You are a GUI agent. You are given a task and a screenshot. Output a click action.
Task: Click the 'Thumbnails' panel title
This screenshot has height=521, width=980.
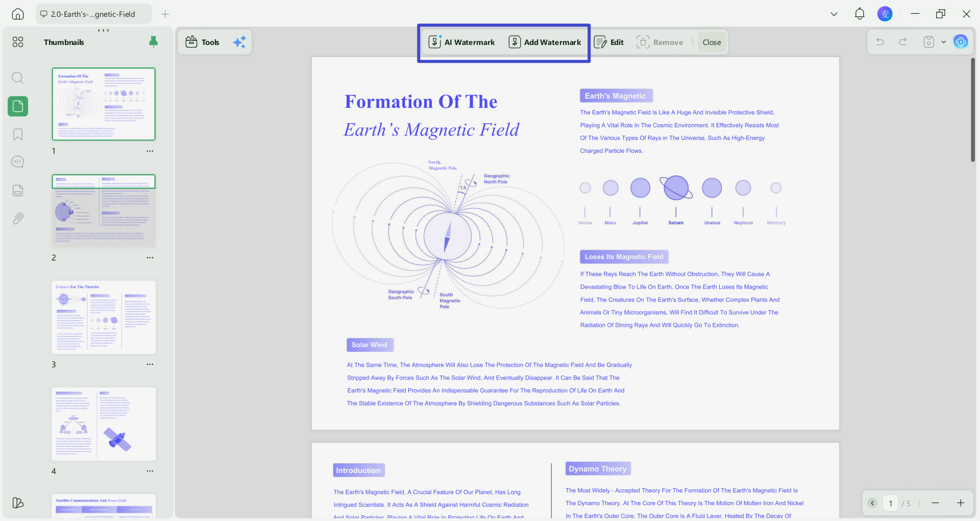pyautogui.click(x=64, y=42)
